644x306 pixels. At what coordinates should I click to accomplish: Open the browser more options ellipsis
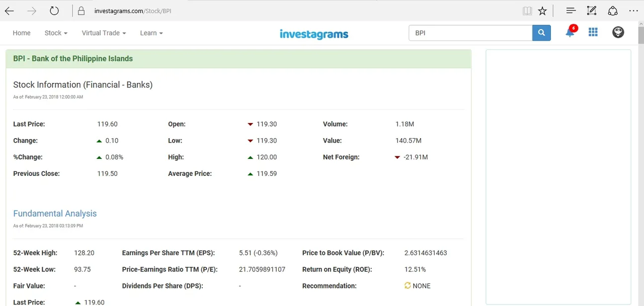click(x=633, y=11)
